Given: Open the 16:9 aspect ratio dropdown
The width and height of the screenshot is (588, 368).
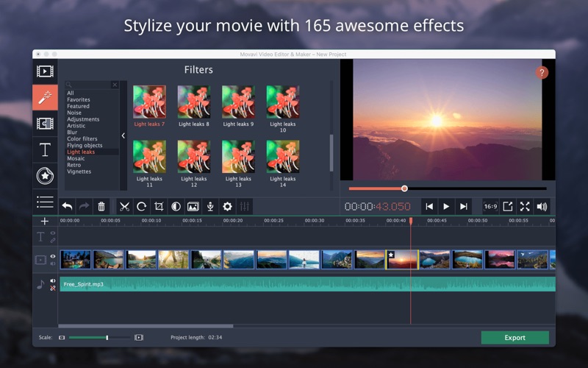Looking at the screenshot, I should [490, 207].
